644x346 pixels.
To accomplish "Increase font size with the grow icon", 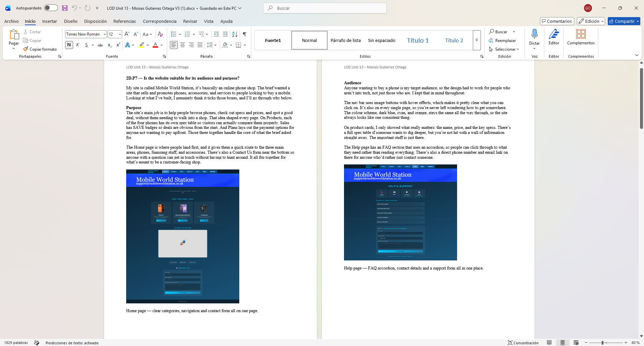I will click(x=127, y=34).
